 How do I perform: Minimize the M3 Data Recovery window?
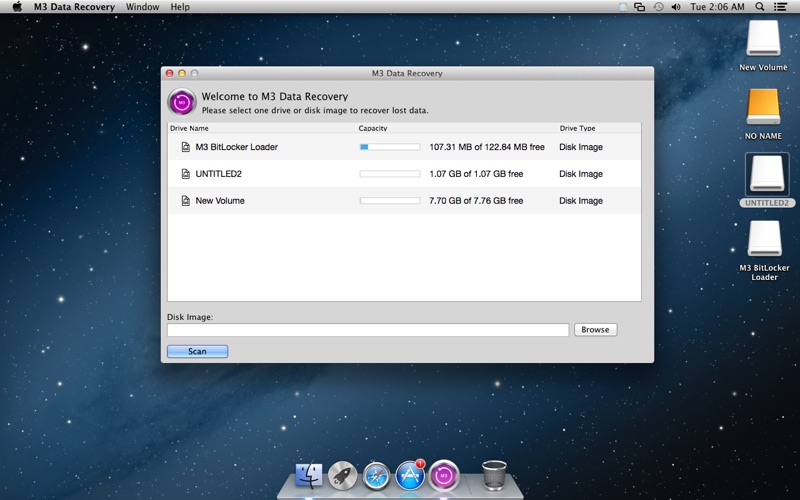182,73
